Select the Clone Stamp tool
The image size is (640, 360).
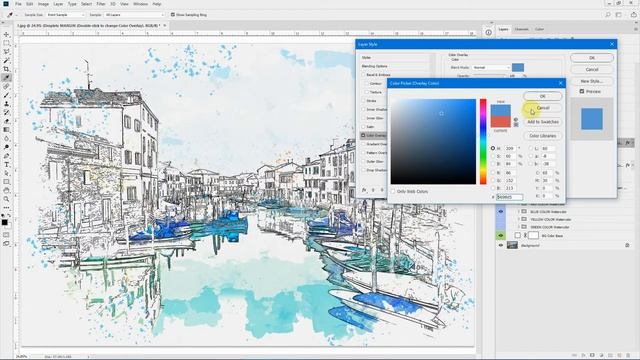(x=6, y=104)
